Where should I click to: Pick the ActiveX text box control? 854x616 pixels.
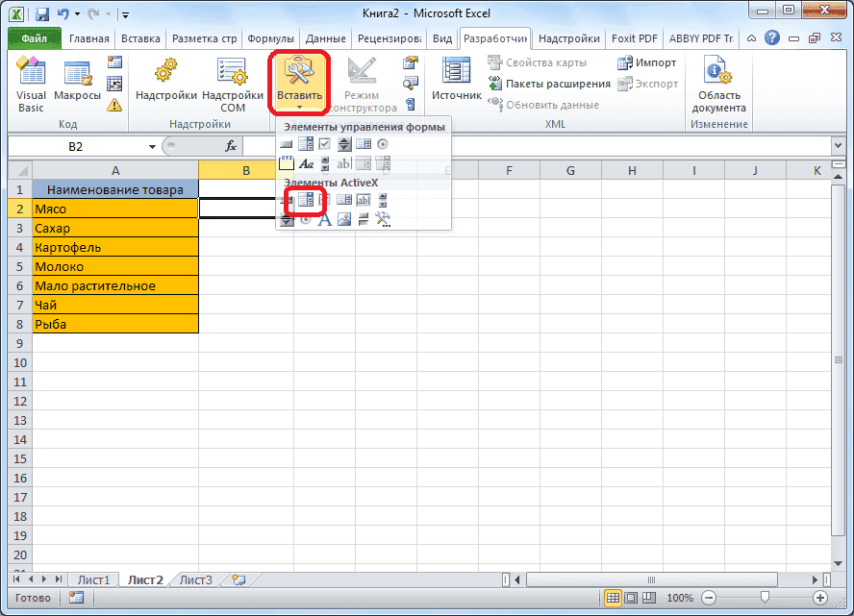coord(364,200)
